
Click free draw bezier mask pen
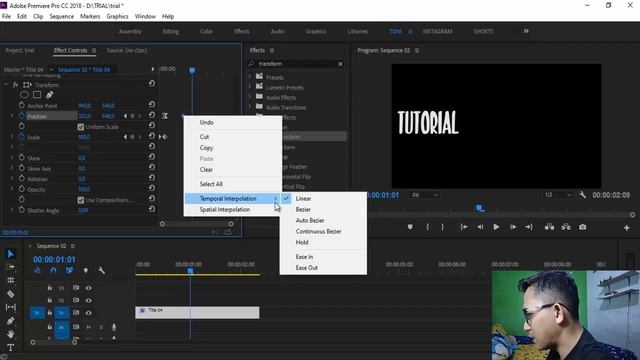tap(49, 95)
